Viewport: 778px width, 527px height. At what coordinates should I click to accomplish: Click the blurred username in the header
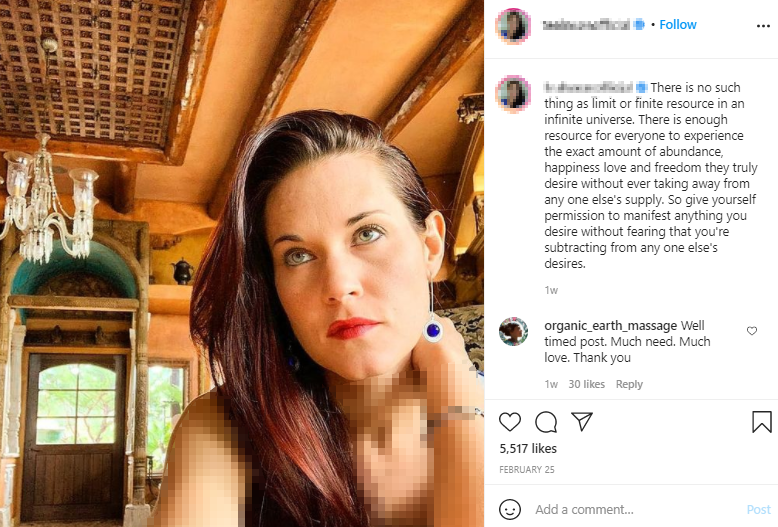pos(586,25)
